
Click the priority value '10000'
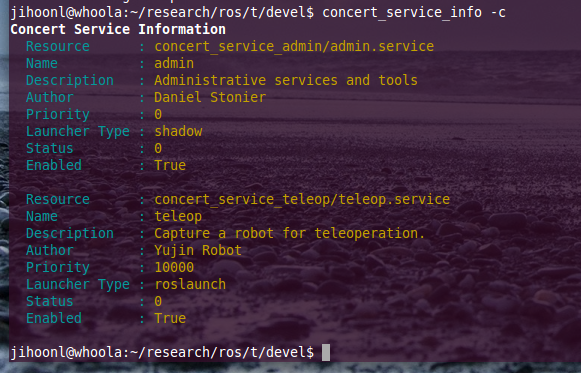pyautogui.click(x=174, y=267)
